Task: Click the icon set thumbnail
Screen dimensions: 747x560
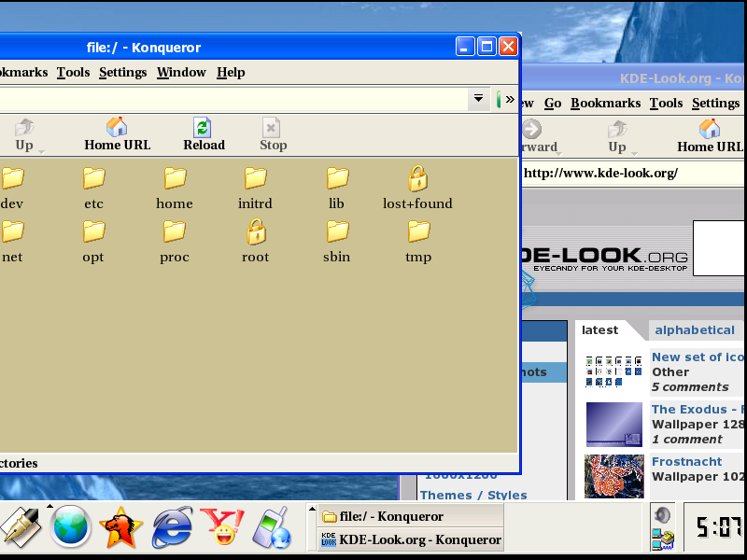Action: pyautogui.click(x=613, y=371)
